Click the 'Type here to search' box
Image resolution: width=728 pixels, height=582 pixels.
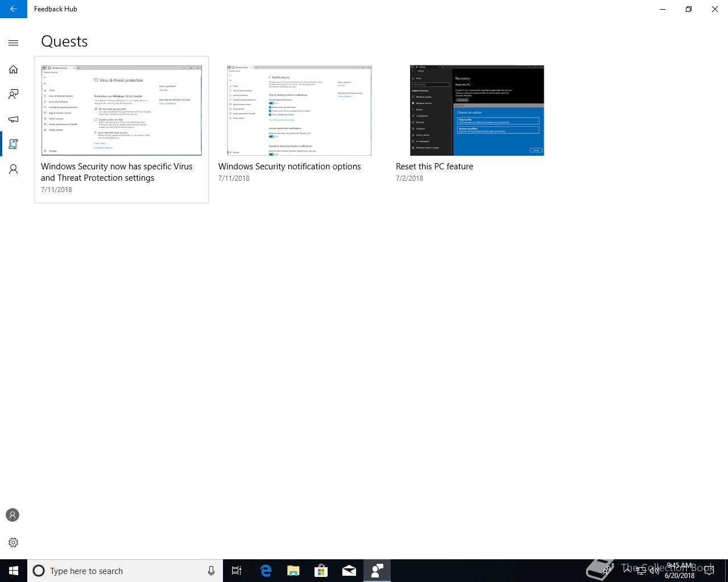coord(125,571)
